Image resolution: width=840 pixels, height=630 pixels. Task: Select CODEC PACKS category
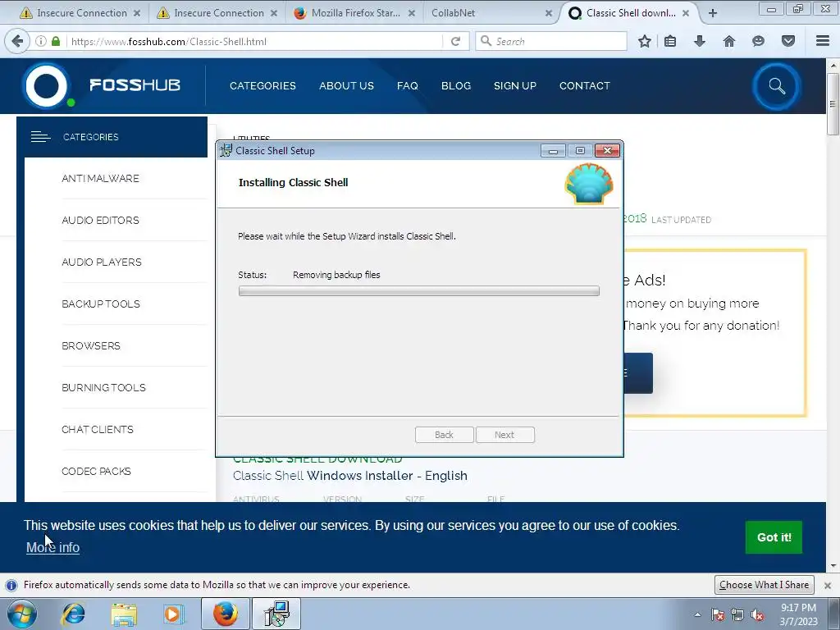click(x=96, y=471)
